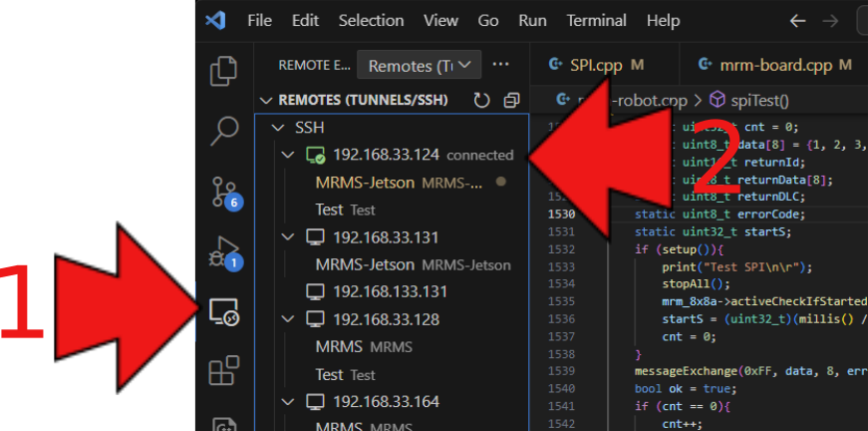Open the Selection menu

point(369,21)
